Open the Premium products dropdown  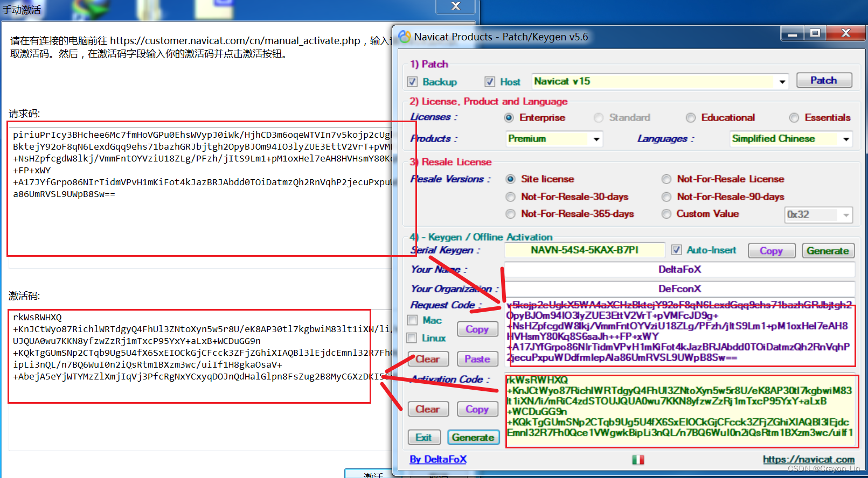click(x=596, y=139)
